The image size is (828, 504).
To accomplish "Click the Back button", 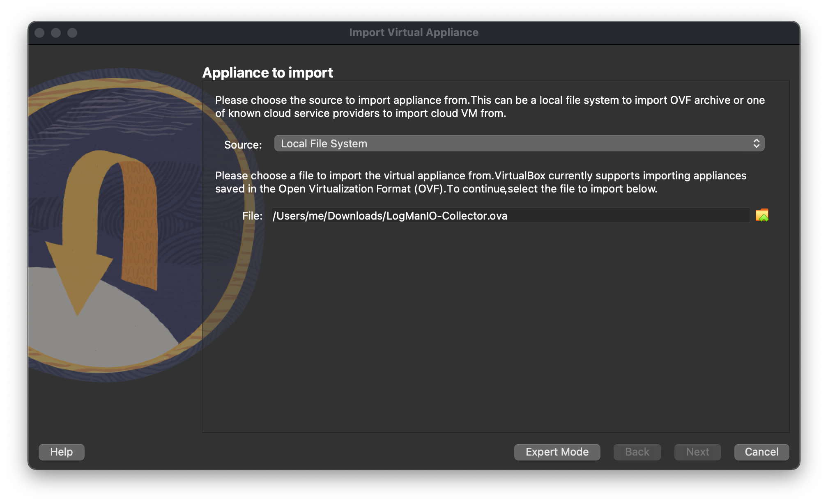I will pos(637,452).
